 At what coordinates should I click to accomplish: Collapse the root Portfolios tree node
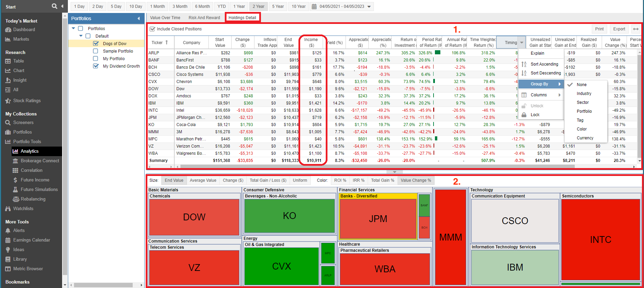(x=73, y=28)
